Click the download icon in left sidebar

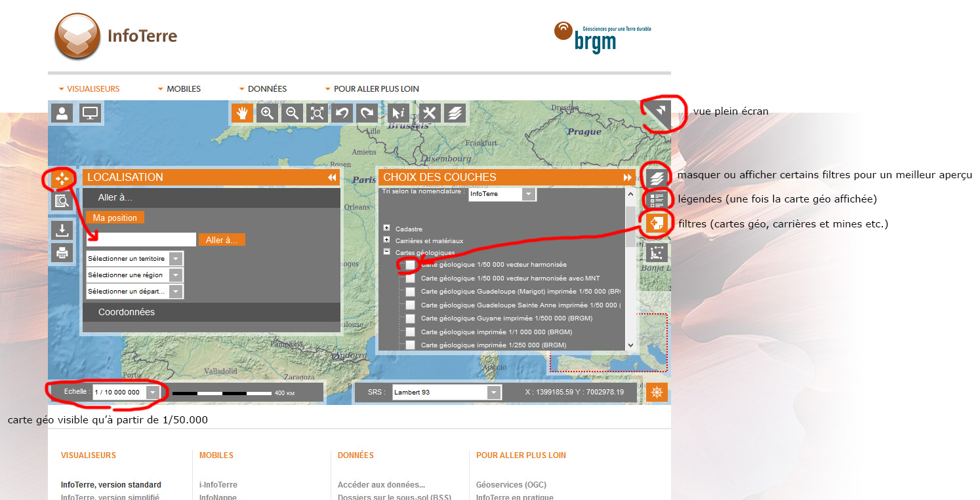[62, 229]
